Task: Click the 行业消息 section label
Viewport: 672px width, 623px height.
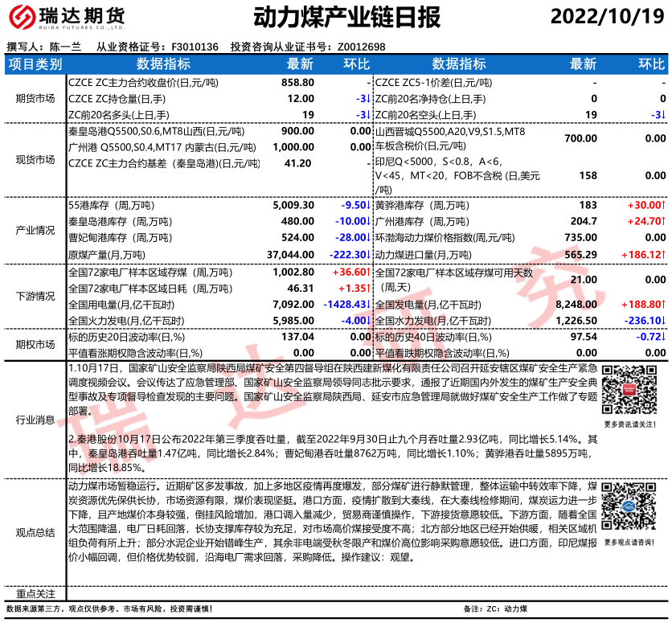Action: (x=35, y=419)
